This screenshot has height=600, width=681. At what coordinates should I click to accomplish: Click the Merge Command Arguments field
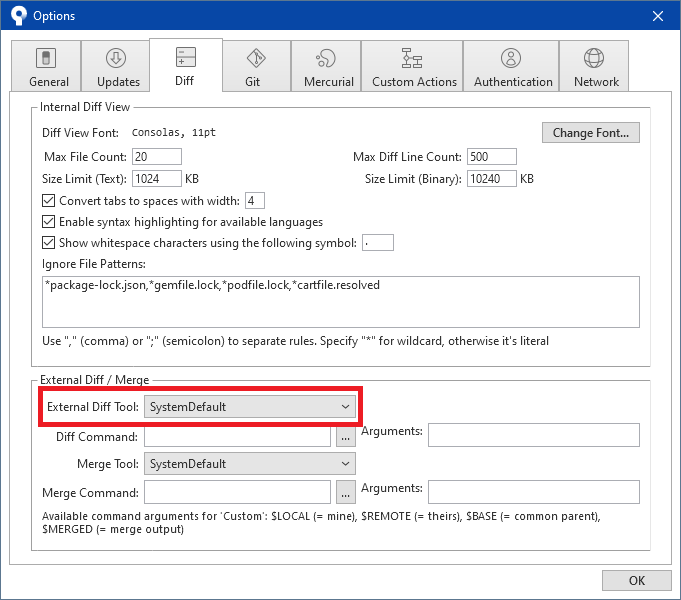534,492
